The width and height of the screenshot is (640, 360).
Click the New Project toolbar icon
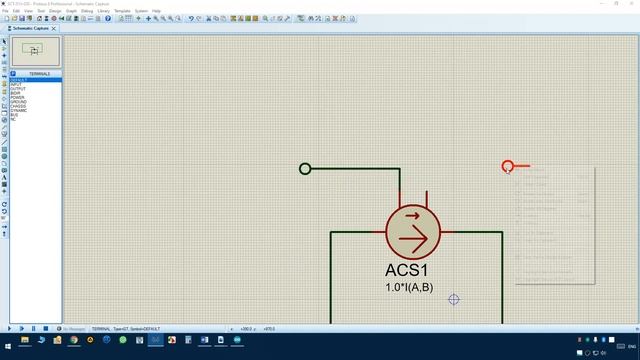point(7,18)
